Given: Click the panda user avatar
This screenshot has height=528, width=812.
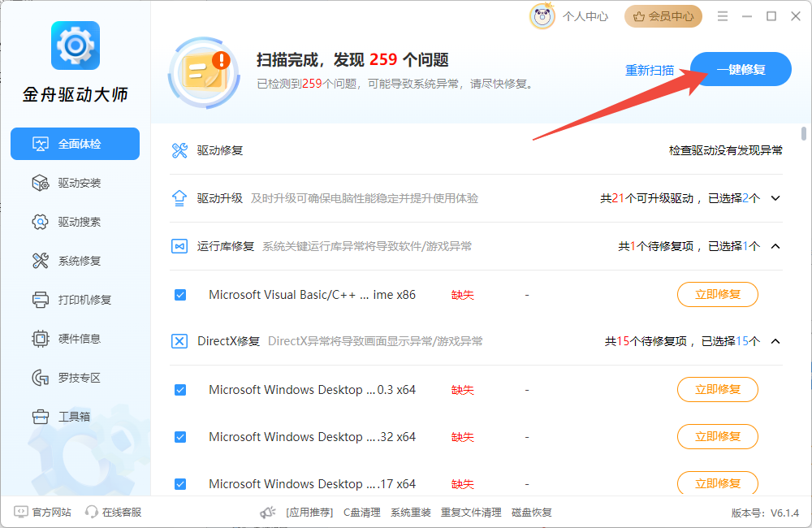Looking at the screenshot, I should [x=542, y=16].
